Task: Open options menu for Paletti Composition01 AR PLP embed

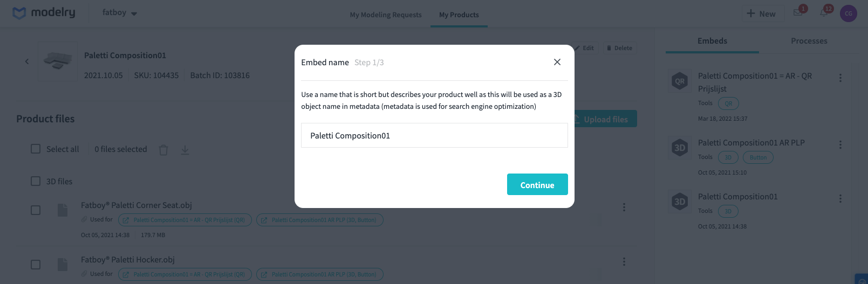Action: coord(840,144)
